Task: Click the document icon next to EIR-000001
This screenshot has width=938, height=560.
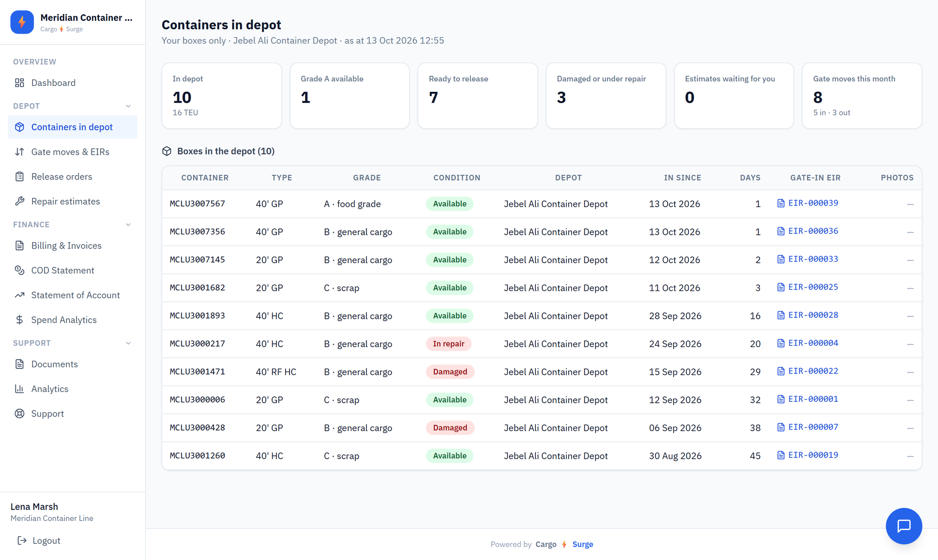Action: tap(781, 399)
